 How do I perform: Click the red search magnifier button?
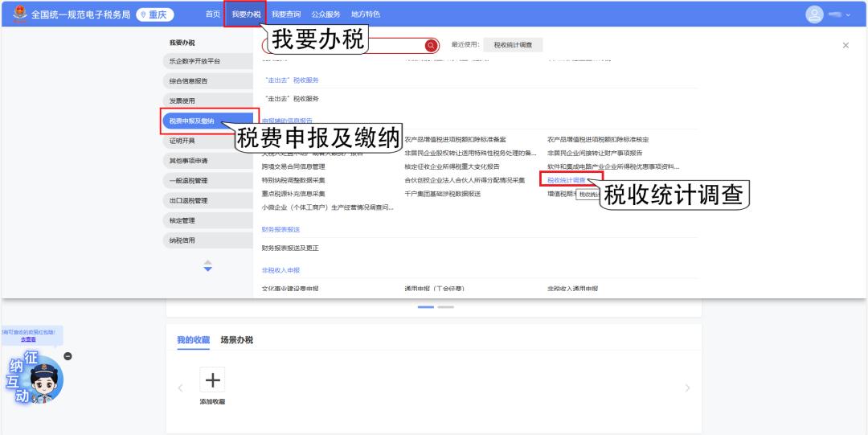click(432, 46)
